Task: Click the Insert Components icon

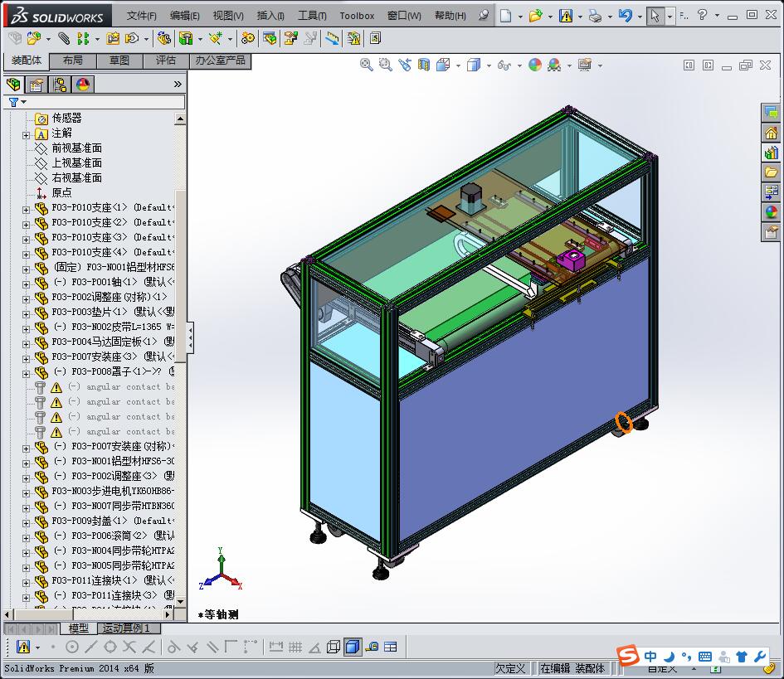Action: click(33, 38)
